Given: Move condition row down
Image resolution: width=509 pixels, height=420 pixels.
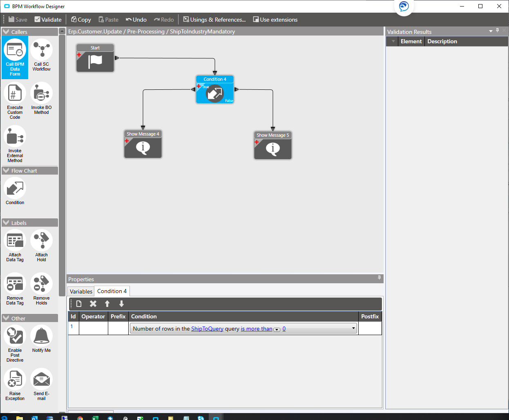Looking at the screenshot, I should 121,304.
